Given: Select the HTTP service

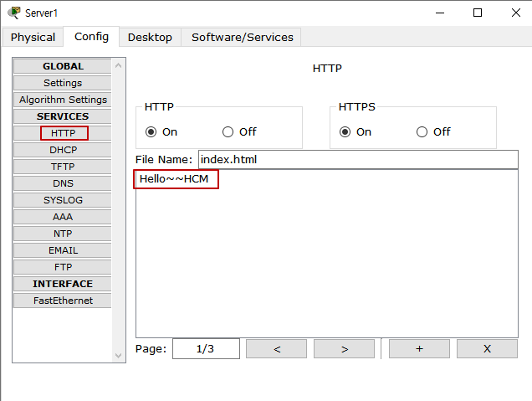Looking at the screenshot, I should click(63, 133).
